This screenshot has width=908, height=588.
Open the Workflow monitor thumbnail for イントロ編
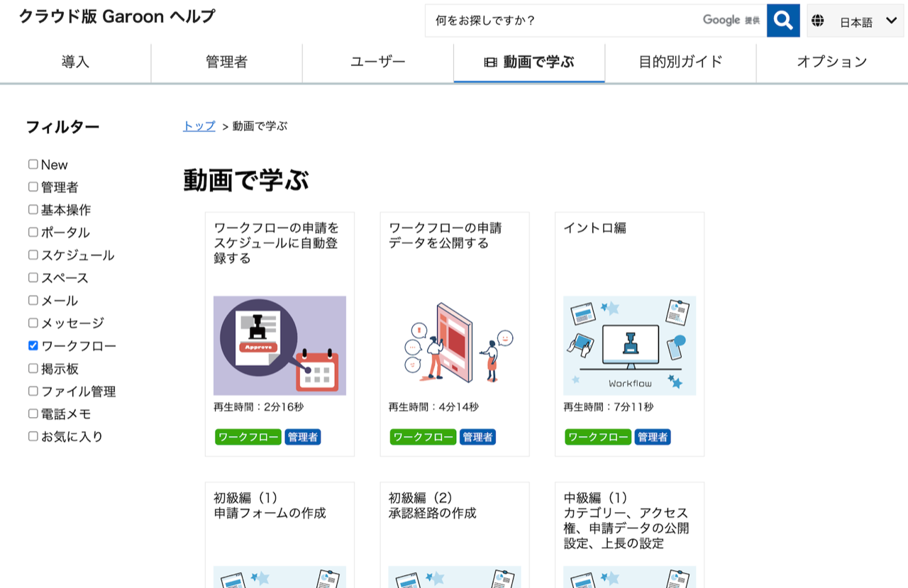[x=629, y=345]
